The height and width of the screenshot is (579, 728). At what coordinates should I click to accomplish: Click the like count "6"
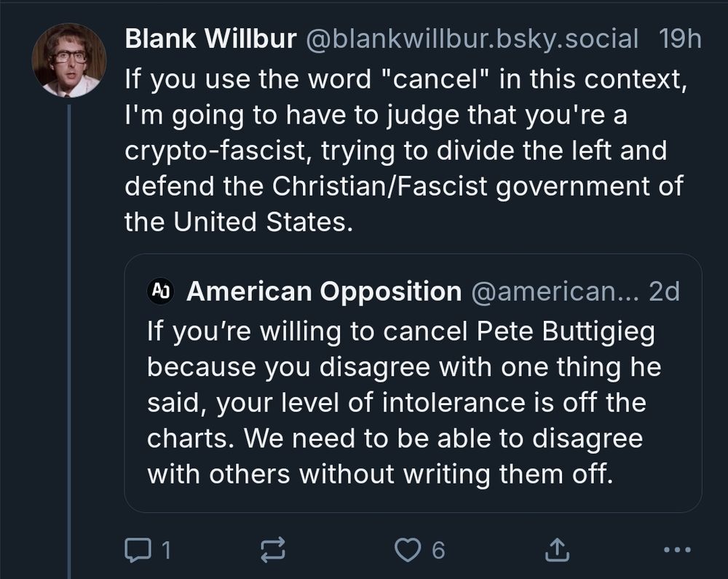(438, 550)
